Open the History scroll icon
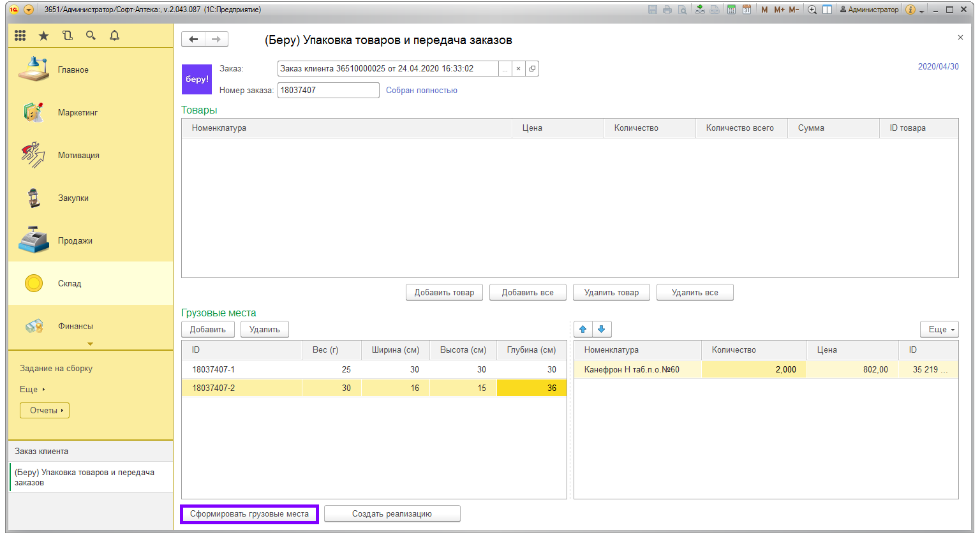This screenshot has height=537, width=980. (68, 36)
